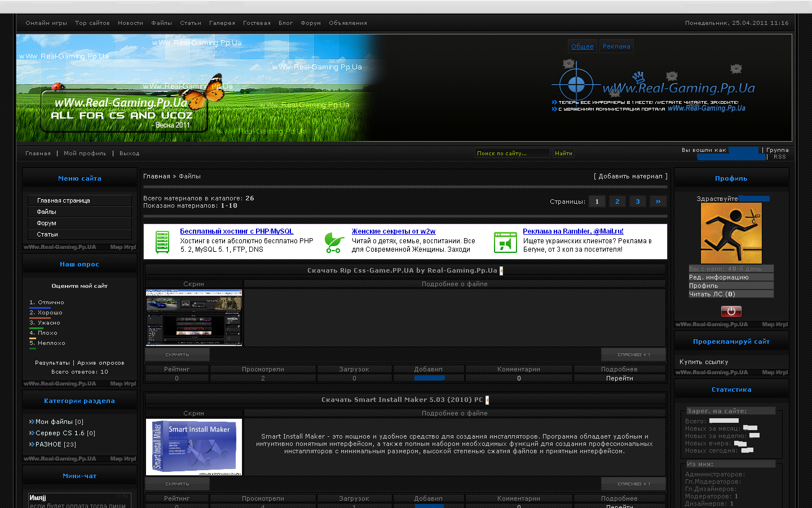Open poll Результаты link
This screenshot has height=508, width=812.
52,363
